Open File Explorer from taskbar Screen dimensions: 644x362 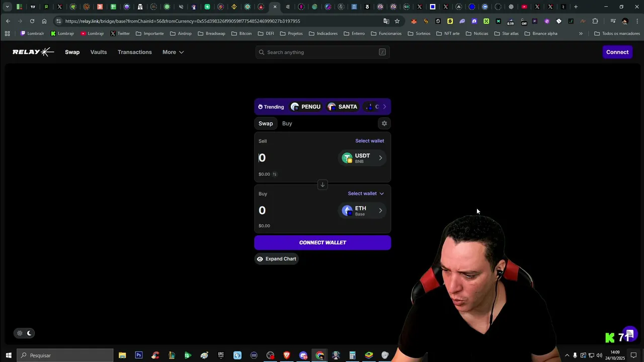(x=122, y=355)
